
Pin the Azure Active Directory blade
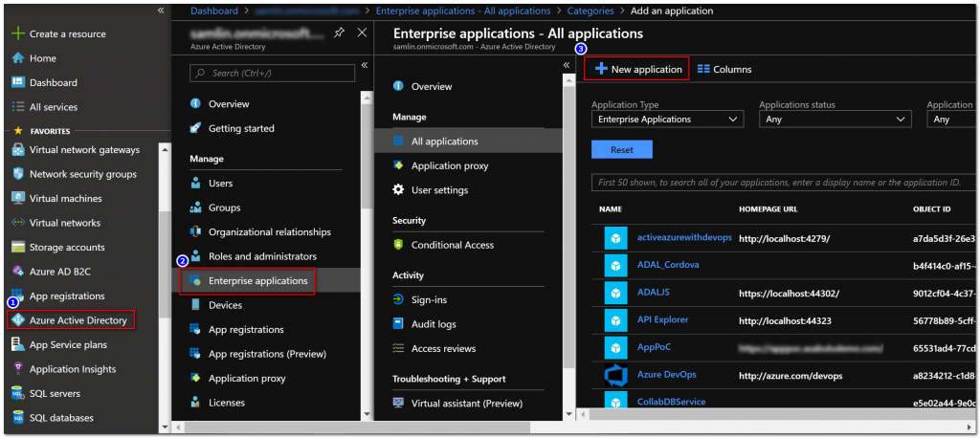(339, 33)
